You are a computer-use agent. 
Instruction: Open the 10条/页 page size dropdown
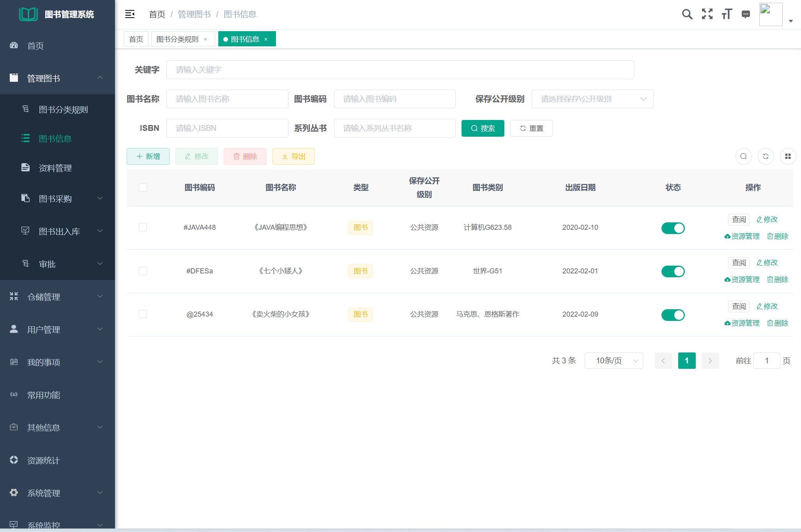(614, 361)
